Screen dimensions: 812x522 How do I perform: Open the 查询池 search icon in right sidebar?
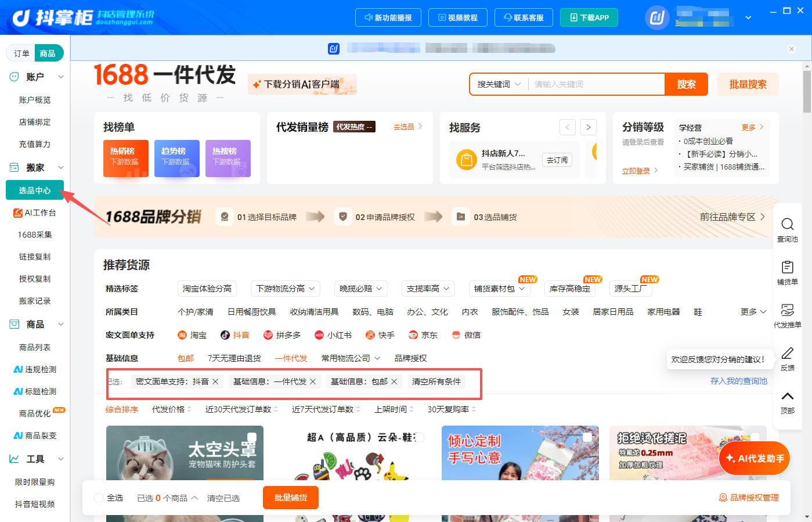[x=787, y=224]
